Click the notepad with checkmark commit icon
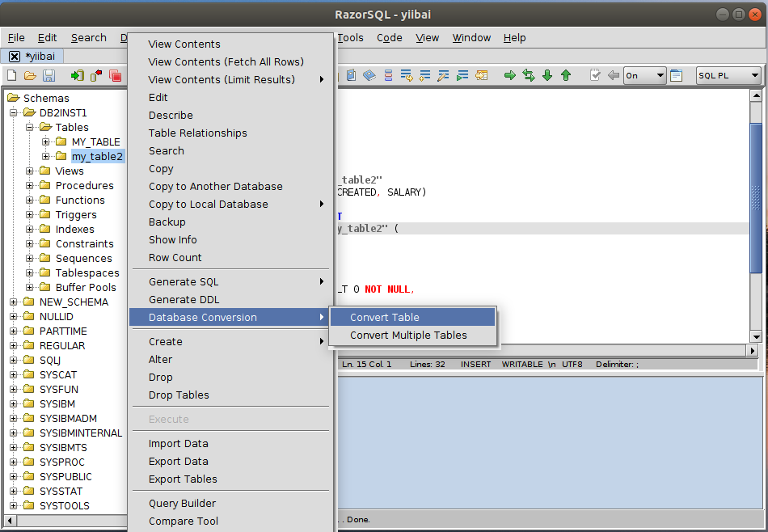The height and width of the screenshot is (532, 768). click(595, 75)
